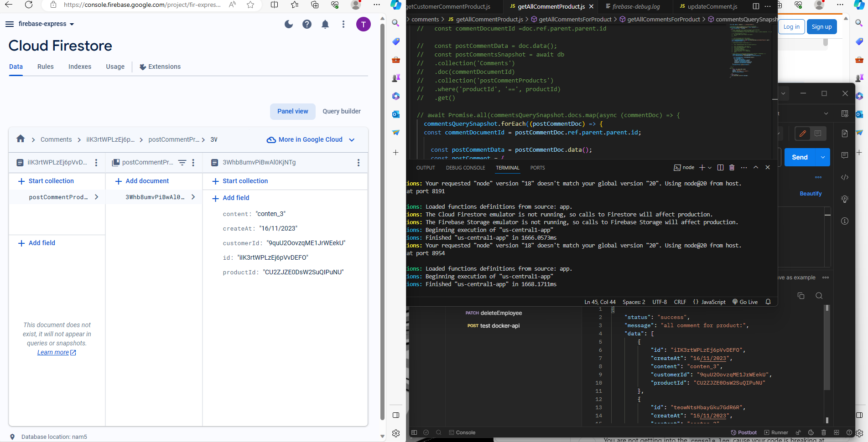Open document options three-dot menu for 3Whb8umvPiBwAl0KjNTg
This screenshot has width=868, height=442.
(359, 163)
